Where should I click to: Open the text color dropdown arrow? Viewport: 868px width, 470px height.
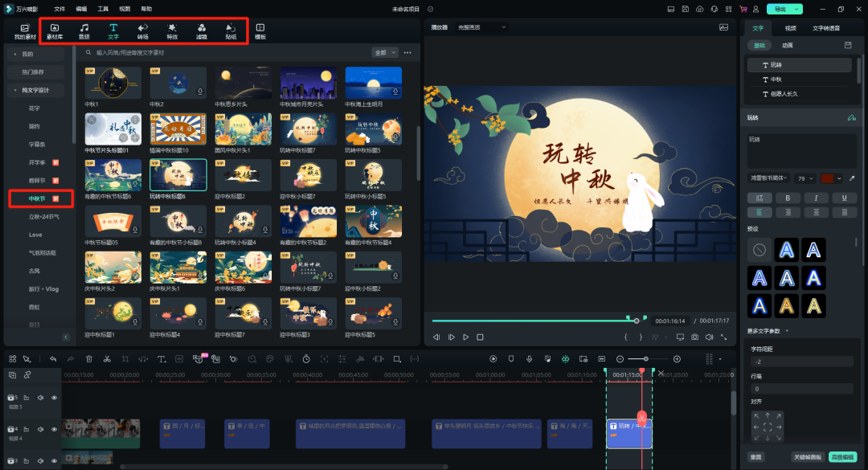[839, 178]
